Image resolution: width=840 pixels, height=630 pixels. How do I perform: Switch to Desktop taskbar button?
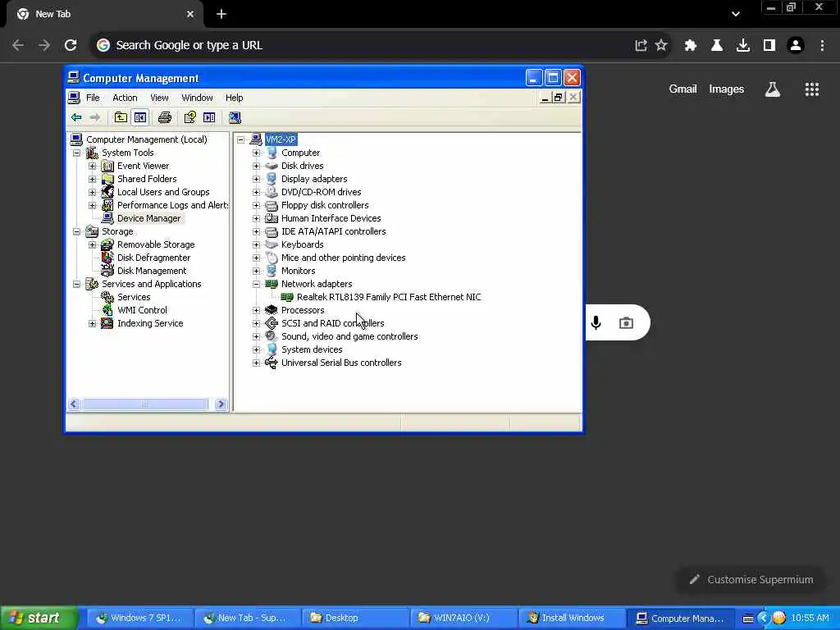click(x=356, y=618)
